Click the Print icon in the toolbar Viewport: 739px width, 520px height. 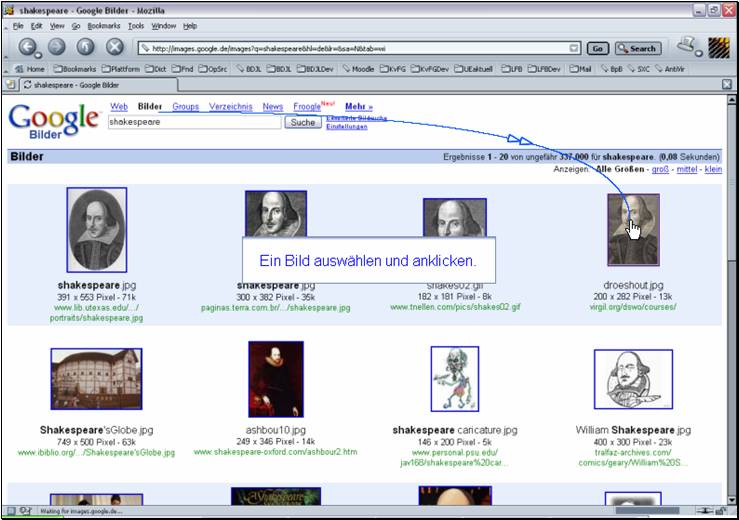point(687,46)
